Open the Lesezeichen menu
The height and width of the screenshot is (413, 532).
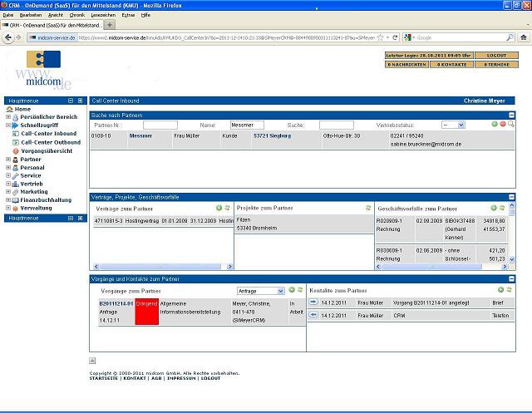[x=103, y=15]
